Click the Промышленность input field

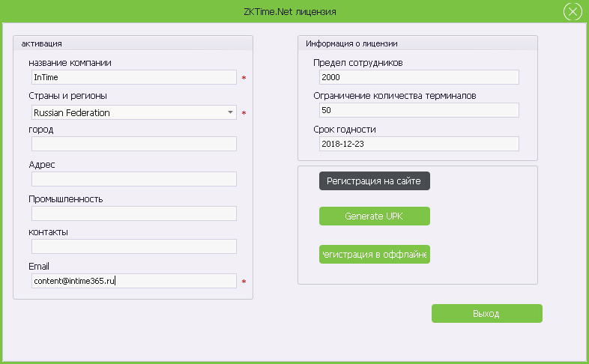[134, 213]
